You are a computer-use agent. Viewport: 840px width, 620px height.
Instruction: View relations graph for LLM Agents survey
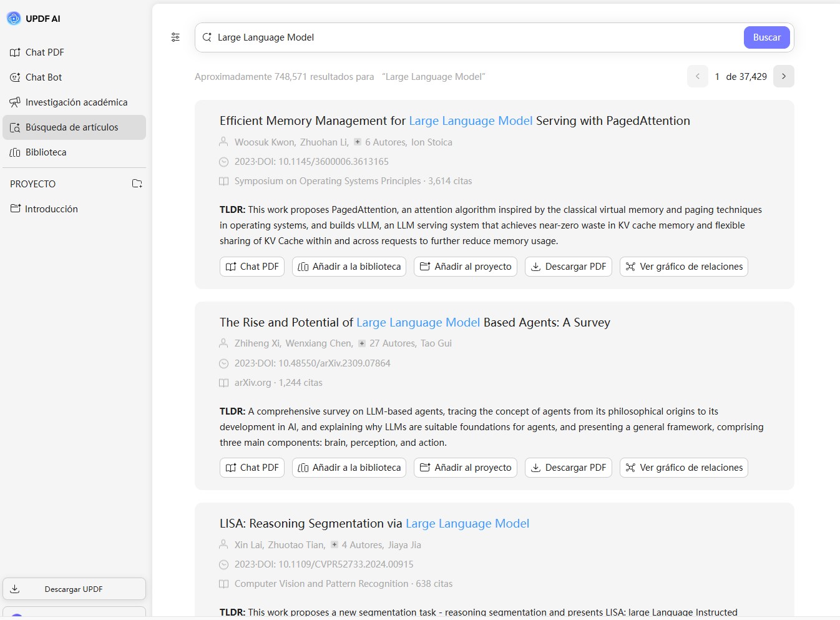pos(684,468)
